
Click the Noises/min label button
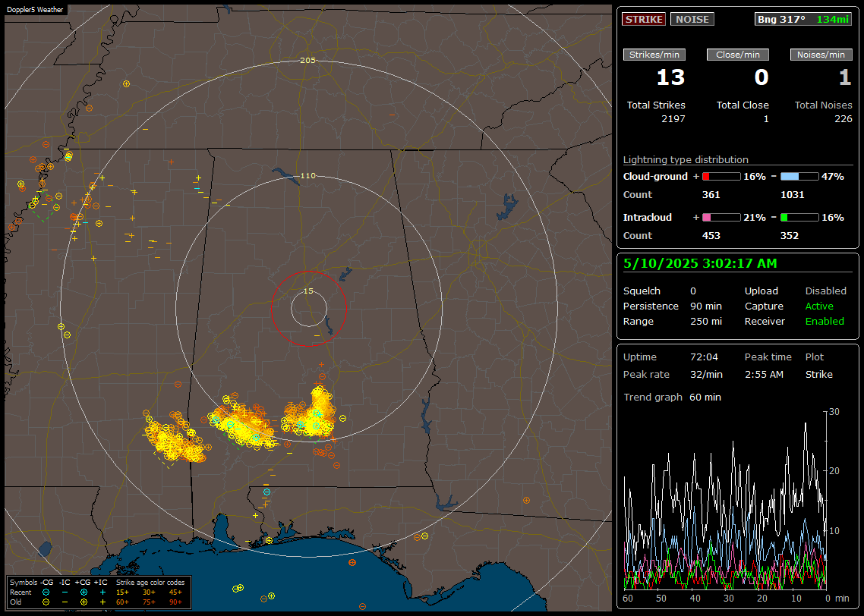(x=821, y=55)
